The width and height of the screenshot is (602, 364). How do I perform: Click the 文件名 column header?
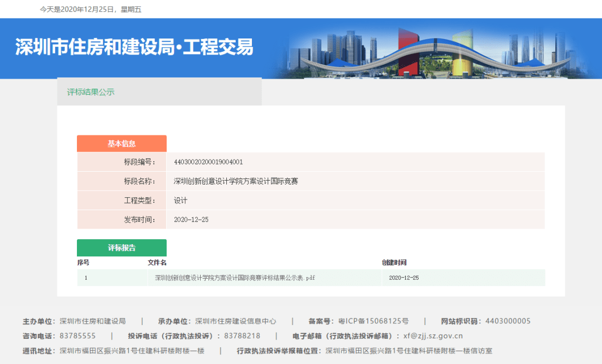(x=157, y=263)
